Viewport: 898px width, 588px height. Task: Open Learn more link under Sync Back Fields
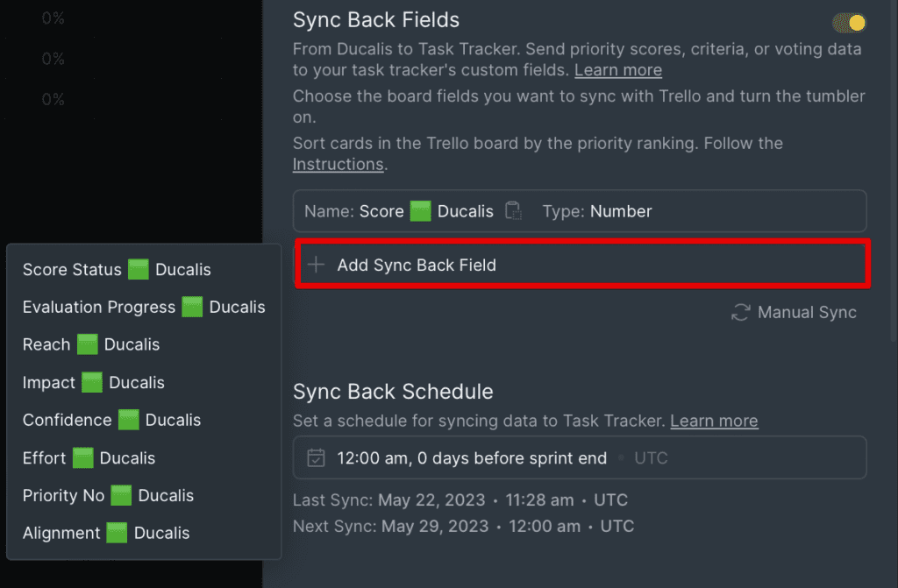pyautogui.click(x=618, y=70)
